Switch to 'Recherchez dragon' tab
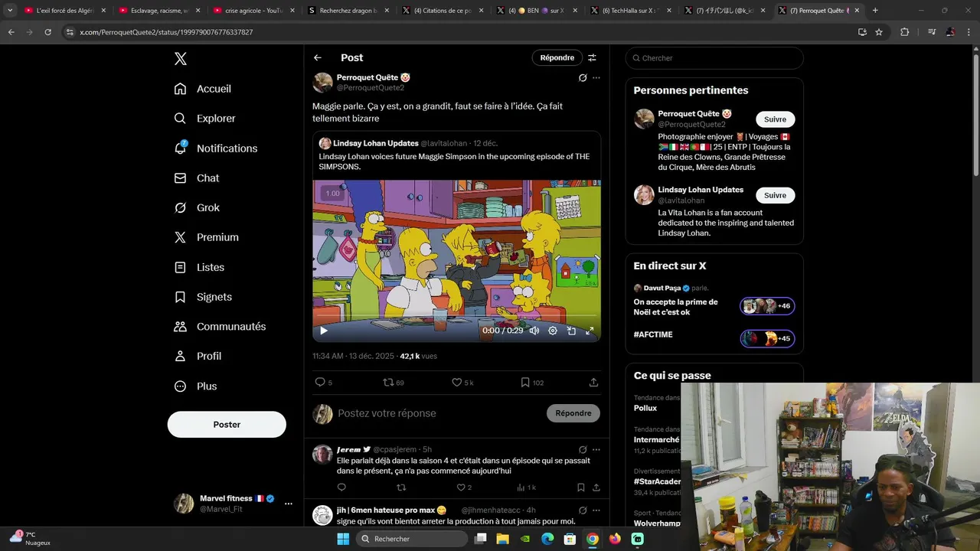This screenshot has width=980, height=551. [x=348, y=11]
